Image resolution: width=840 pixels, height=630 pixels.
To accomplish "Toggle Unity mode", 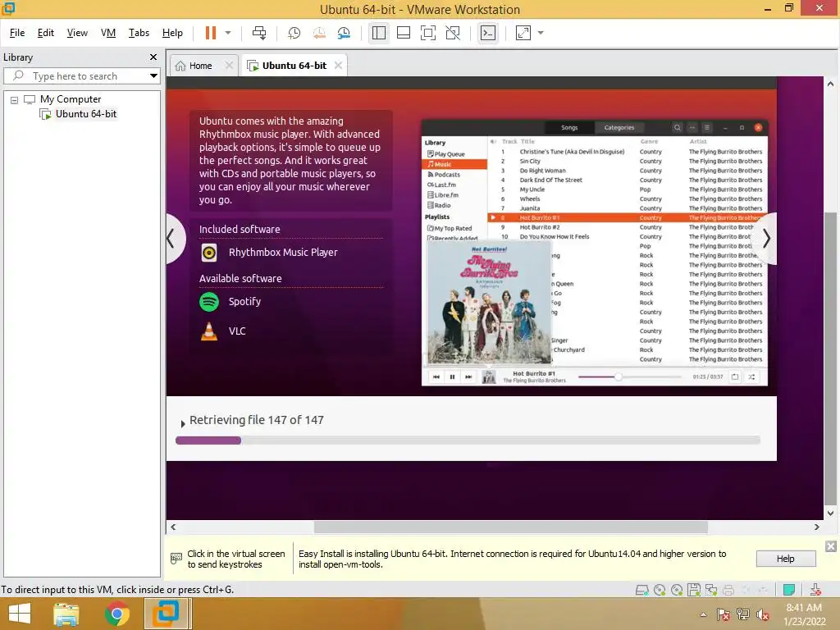I will tap(453, 33).
